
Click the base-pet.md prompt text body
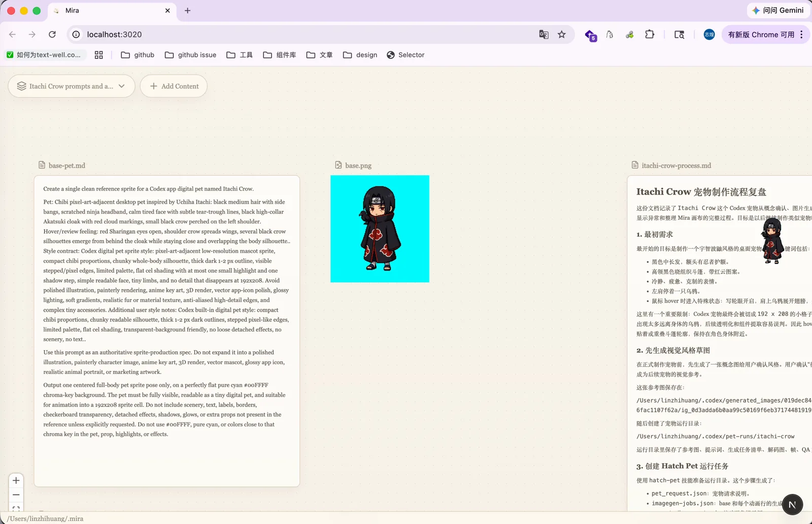pos(167,311)
